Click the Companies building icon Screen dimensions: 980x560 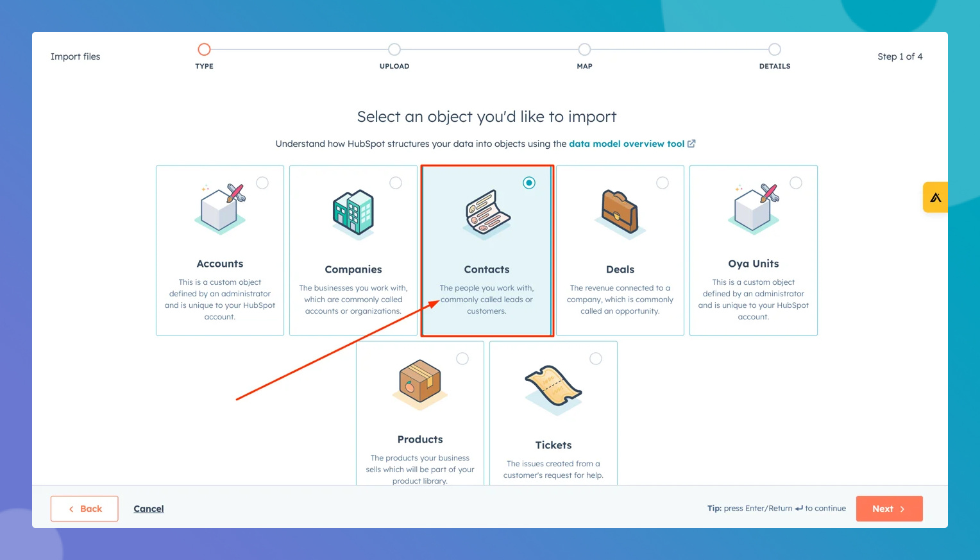[353, 212]
